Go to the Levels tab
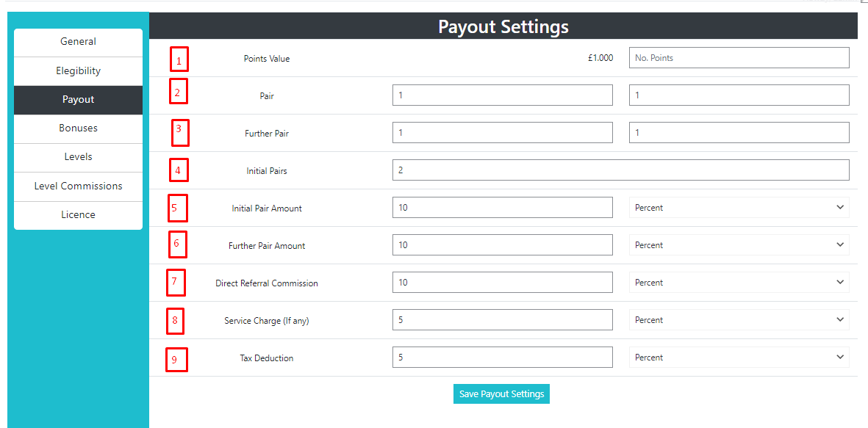868x428 pixels. [78, 157]
